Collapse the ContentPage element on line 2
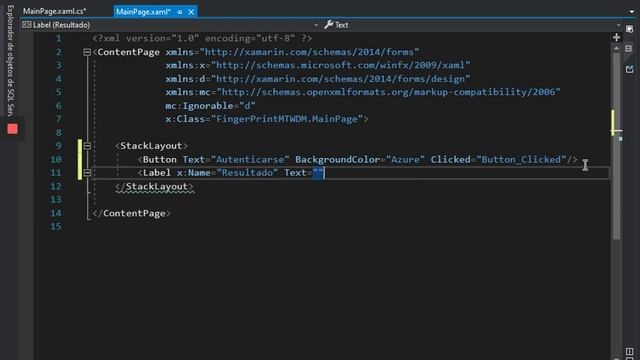This screenshot has height=360, width=640. click(x=87, y=52)
